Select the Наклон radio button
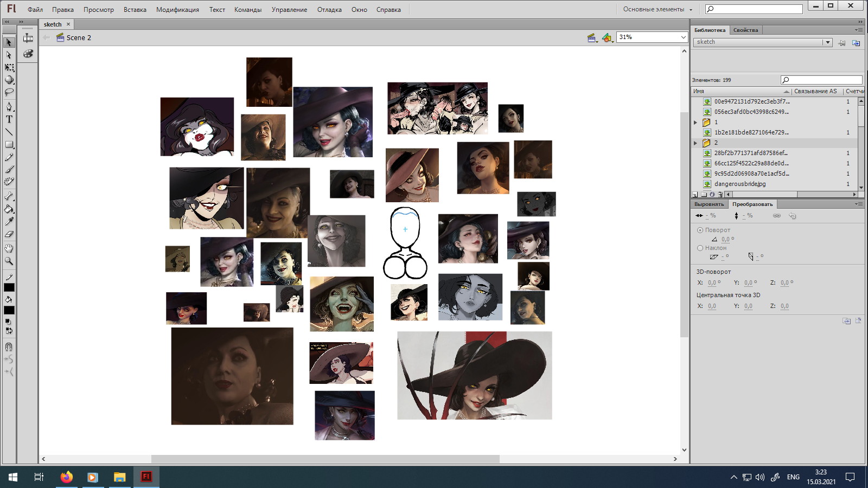The image size is (868, 488). (700, 248)
